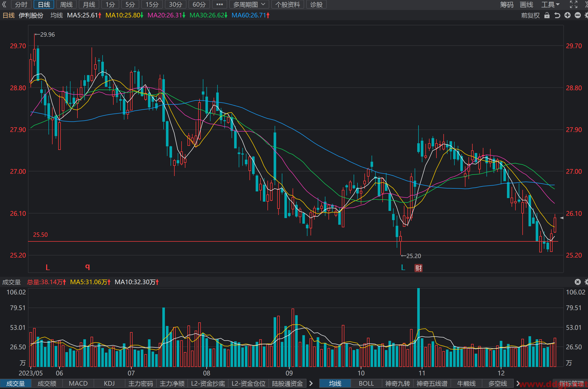Open the 个股资料 stock info
Viewport: 588px width, 389px height.
coord(287,4)
